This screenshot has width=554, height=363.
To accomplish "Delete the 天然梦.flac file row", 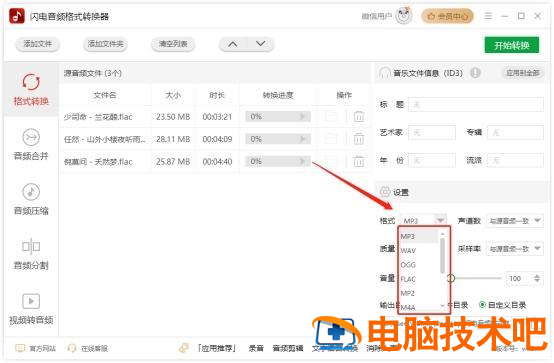I will point(359,162).
